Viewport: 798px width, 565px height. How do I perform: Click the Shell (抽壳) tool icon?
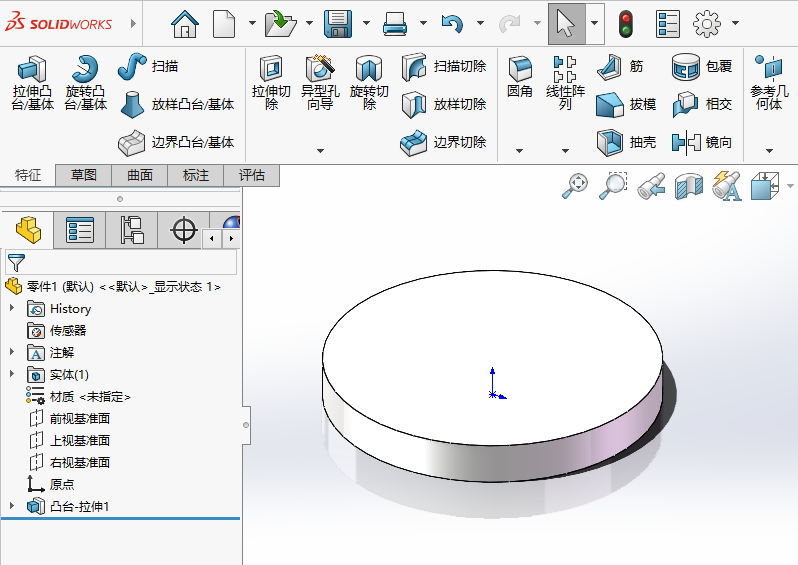[609, 142]
